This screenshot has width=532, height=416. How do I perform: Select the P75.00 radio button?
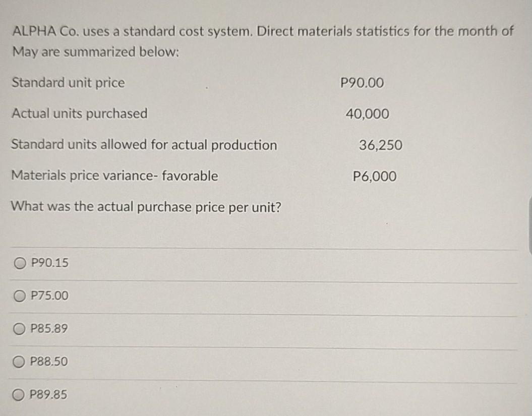pyautogui.click(x=19, y=296)
